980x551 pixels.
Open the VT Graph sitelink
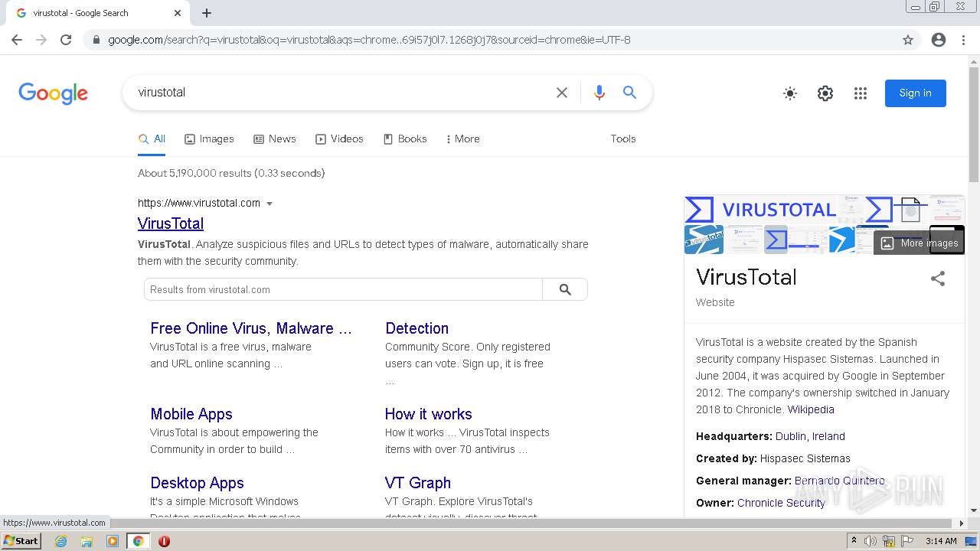[x=418, y=483]
